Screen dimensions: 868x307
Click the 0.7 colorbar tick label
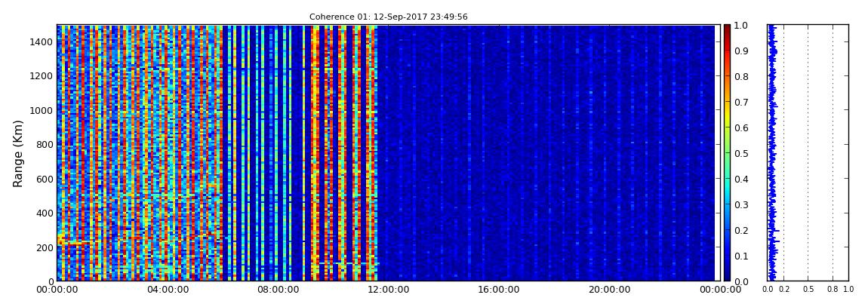tap(740, 103)
